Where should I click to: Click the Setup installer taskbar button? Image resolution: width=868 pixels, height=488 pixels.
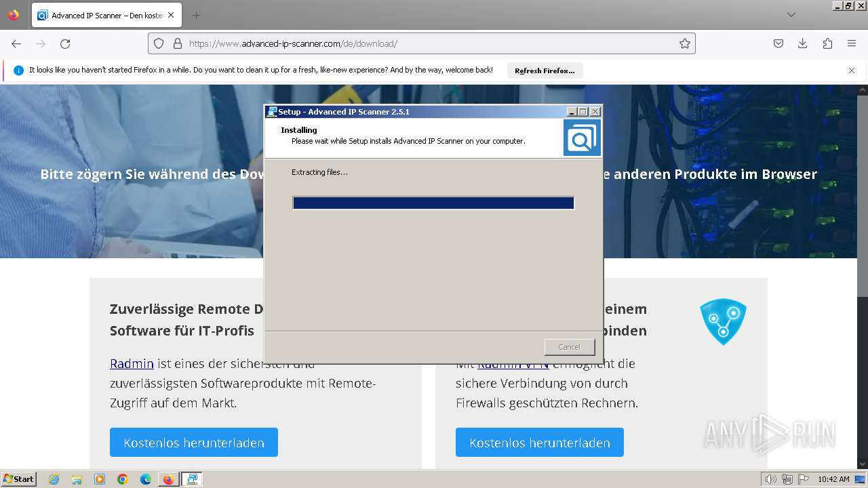click(192, 479)
